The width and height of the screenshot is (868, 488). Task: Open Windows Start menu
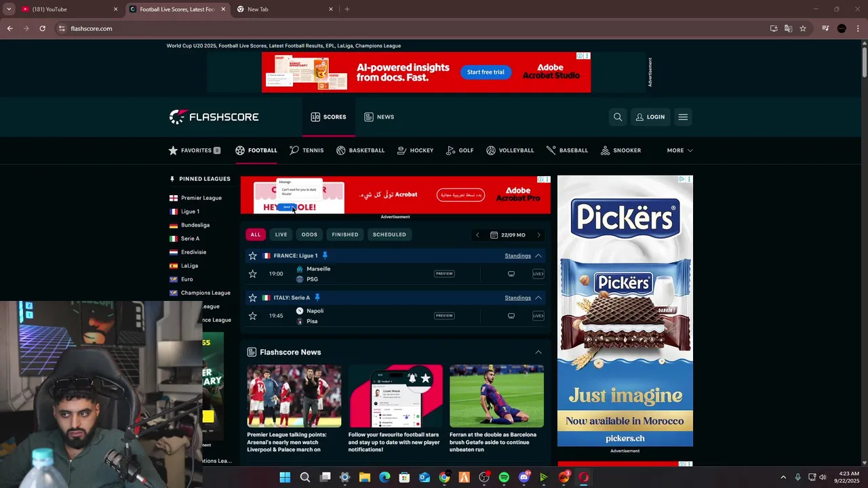pyautogui.click(x=285, y=477)
